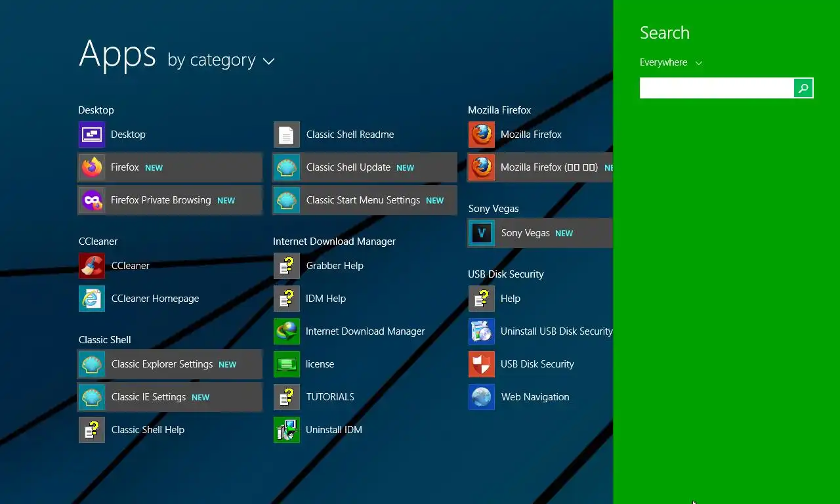The width and height of the screenshot is (840, 504).
Task: Launch the Sony Vegas icon
Action: pyautogui.click(x=482, y=233)
